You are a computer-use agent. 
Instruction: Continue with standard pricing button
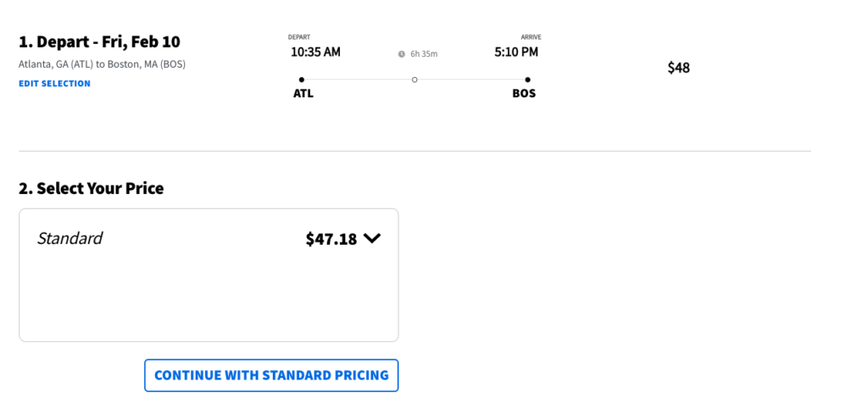pos(271,375)
